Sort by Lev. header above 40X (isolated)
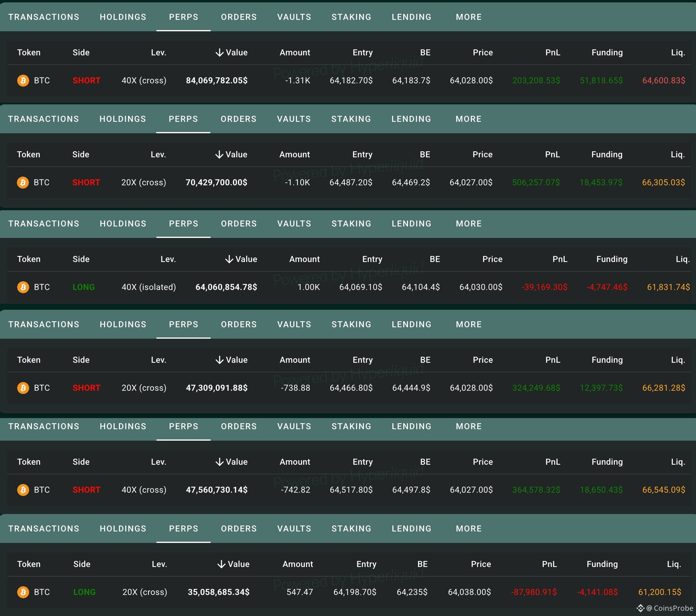 click(x=168, y=259)
